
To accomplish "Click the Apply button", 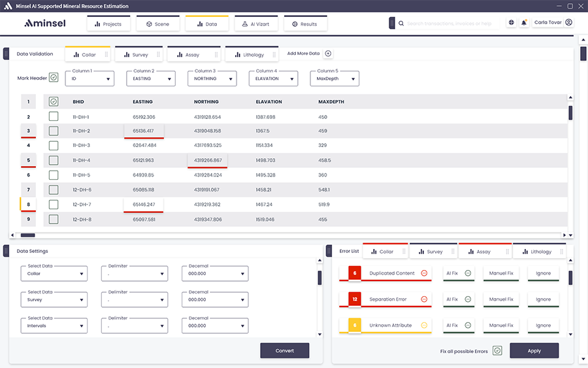I will 534,351.
